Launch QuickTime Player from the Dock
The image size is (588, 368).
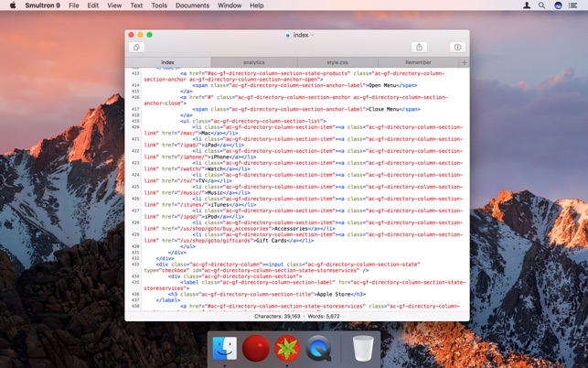coord(318,348)
